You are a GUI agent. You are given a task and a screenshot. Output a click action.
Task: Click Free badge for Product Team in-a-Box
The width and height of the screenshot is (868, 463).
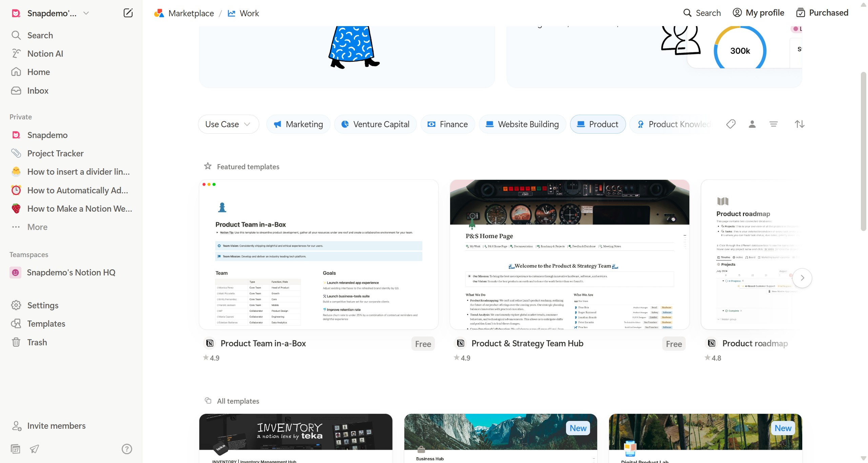point(423,344)
